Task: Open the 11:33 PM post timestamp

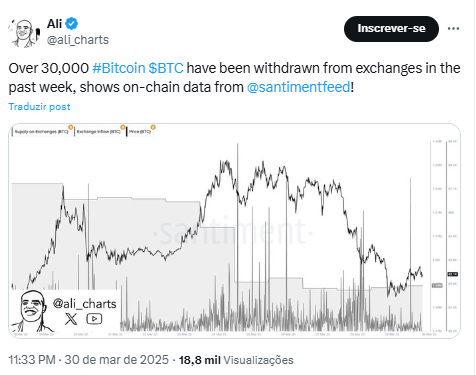Action: pos(32,360)
